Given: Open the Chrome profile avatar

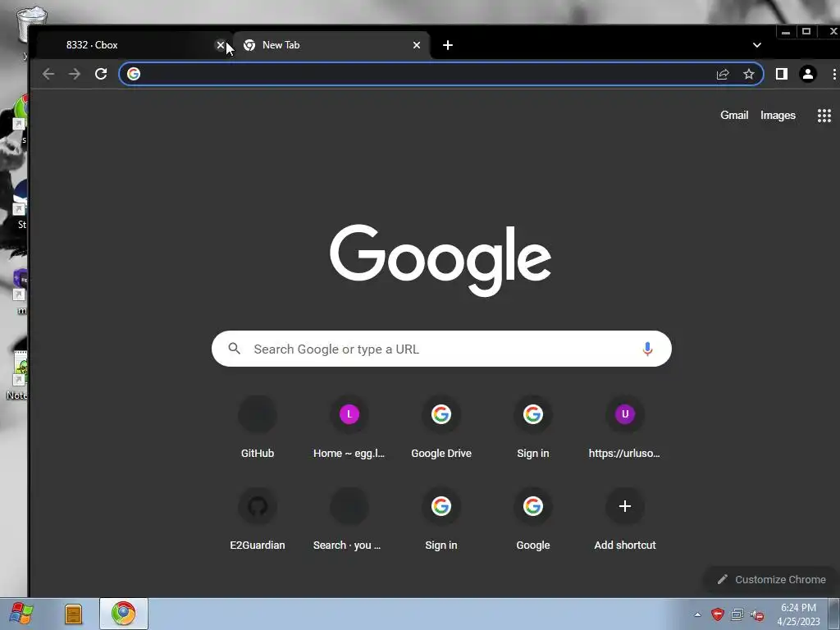Looking at the screenshot, I should (x=808, y=74).
